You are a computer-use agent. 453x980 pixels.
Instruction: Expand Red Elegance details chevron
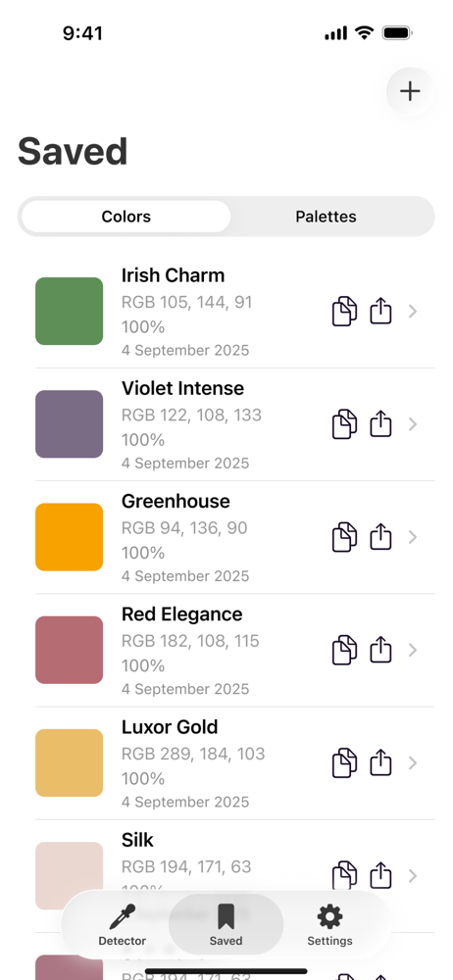pyautogui.click(x=413, y=650)
